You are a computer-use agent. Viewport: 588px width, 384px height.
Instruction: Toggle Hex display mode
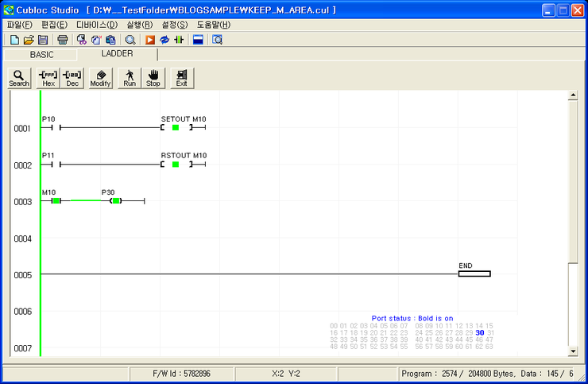tap(48, 78)
